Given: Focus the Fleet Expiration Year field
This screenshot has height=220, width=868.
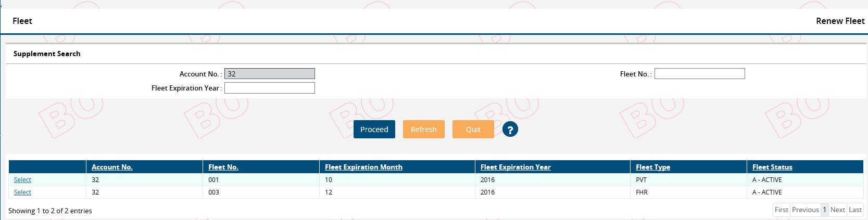Looking at the screenshot, I should pos(270,88).
